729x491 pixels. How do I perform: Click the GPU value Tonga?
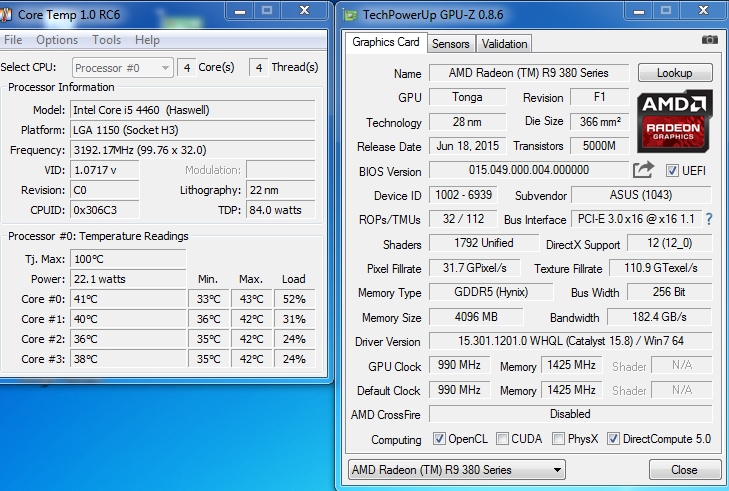coord(467,97)
